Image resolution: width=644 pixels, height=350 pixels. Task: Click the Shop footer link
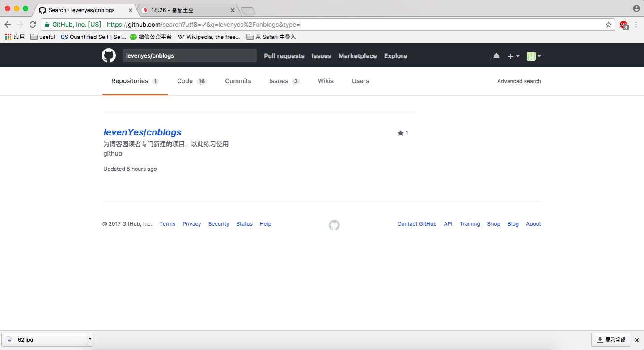coord(494,224)
